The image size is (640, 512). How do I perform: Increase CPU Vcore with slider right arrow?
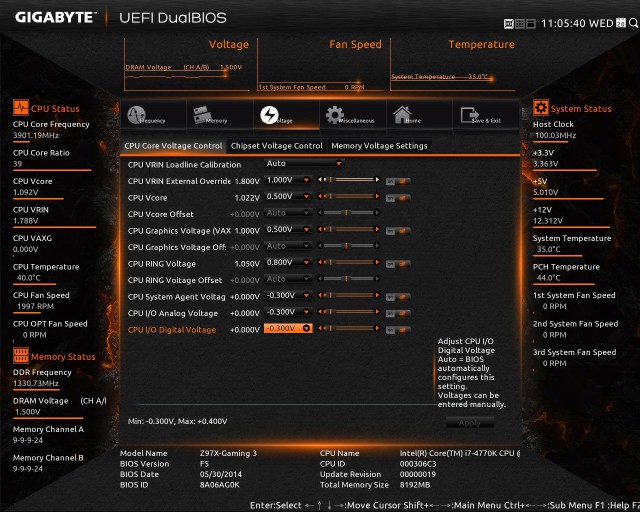click(377, 196)
